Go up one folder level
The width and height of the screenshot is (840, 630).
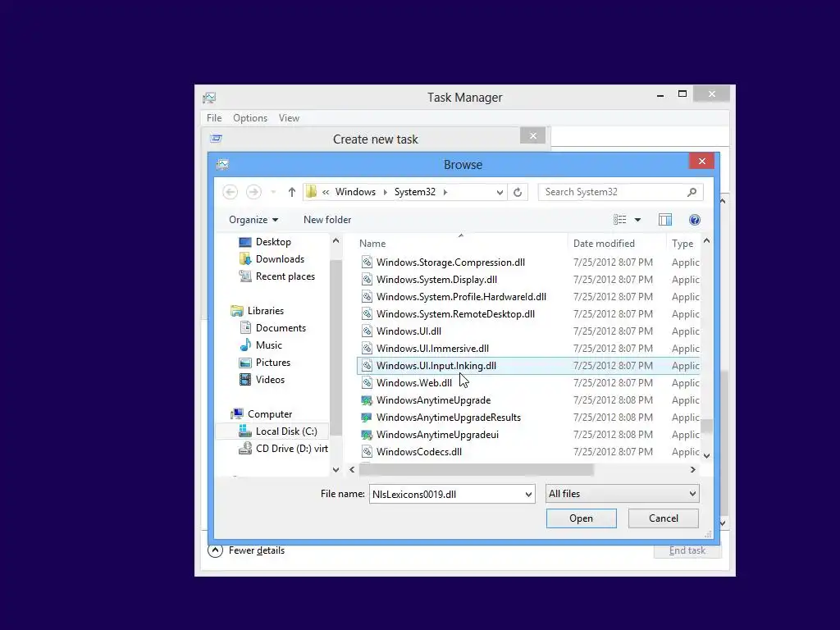click(x=291, y=192)
